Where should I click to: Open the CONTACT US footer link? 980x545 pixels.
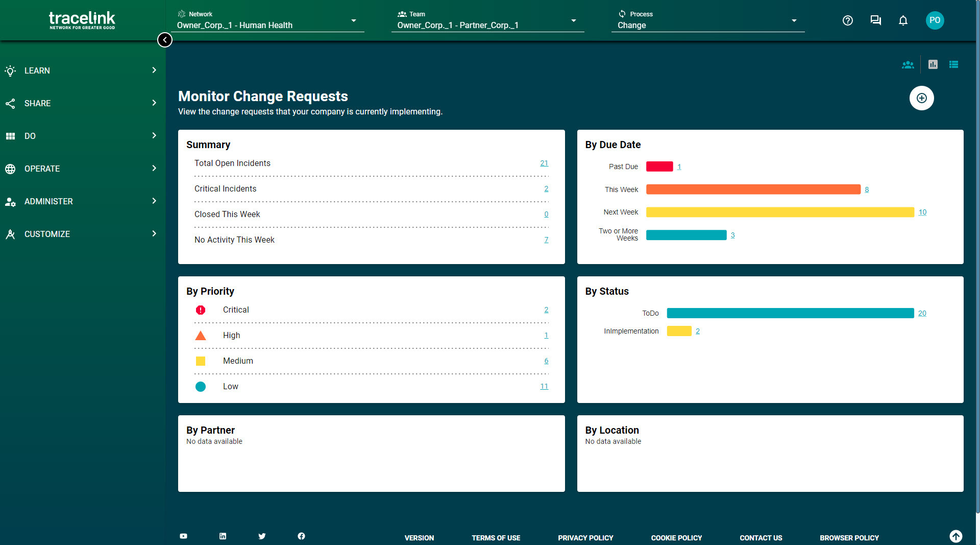pos(761,538)
